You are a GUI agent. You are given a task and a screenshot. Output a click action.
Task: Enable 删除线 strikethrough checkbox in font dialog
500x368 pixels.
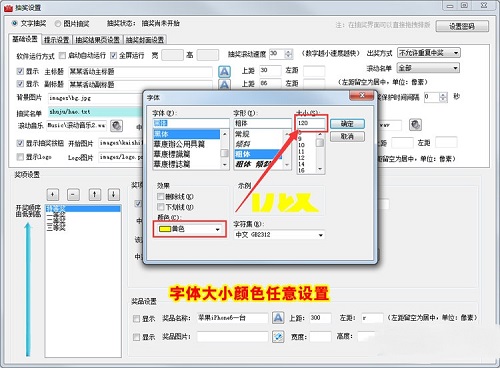point(161,196)
